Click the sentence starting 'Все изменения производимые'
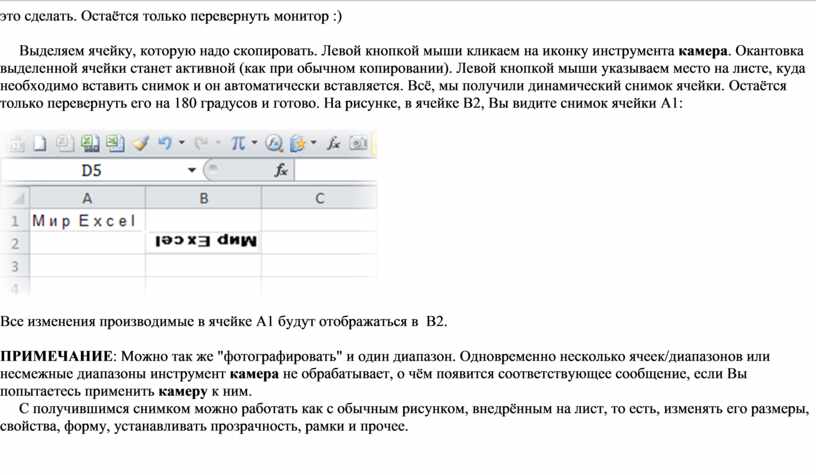The height and width of the screenshot is (475, 816). pyautogui.click(x=224, y=322)
